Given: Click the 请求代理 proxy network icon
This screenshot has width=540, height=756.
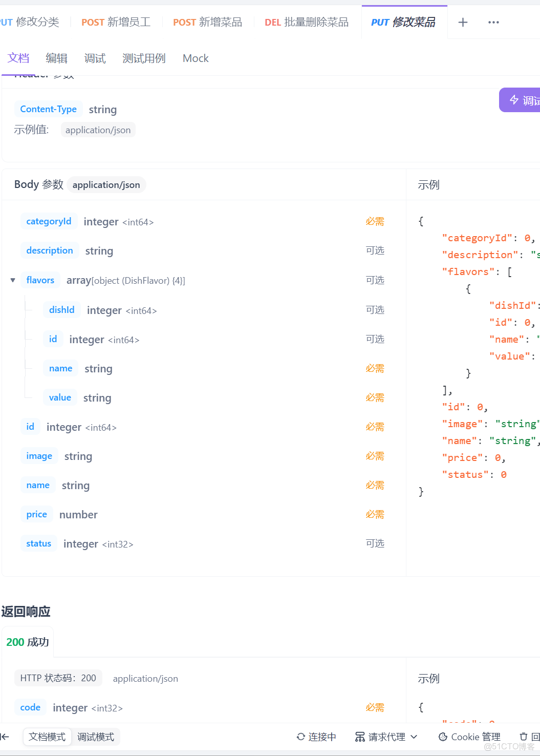Looking at the screenshot, I should pos(360,737).
